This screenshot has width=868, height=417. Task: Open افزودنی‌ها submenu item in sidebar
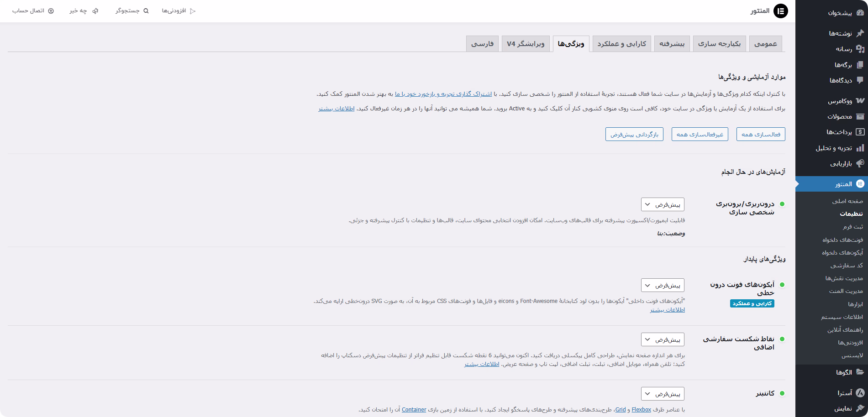coord(850,343)
